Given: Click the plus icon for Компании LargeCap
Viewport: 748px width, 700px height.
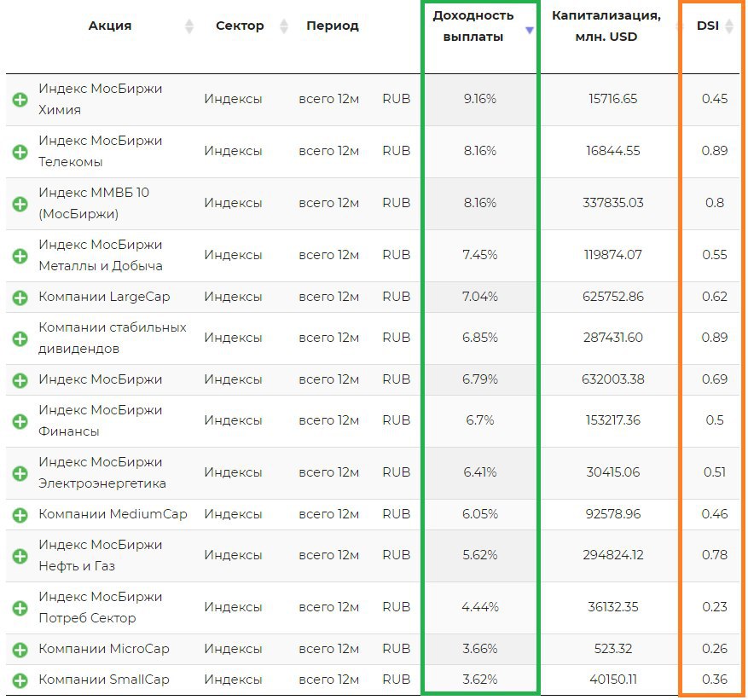Looking at the screenshot, I should [x=20, y=298].
